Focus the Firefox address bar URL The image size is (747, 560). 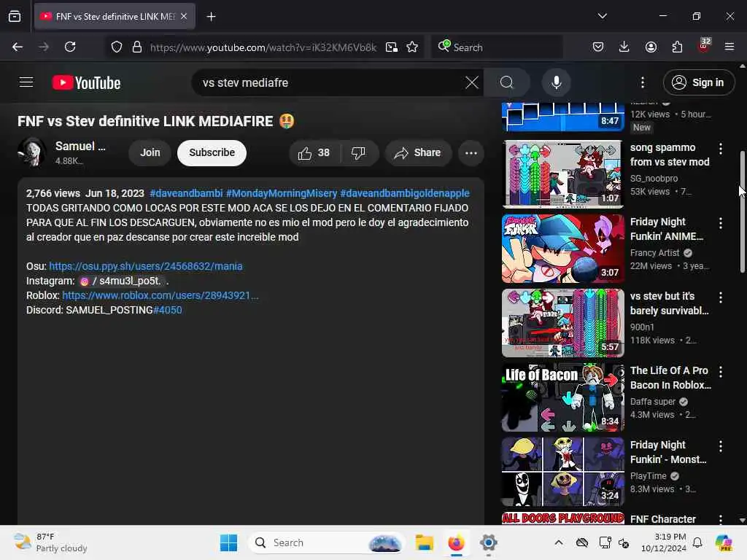(263, 47)
